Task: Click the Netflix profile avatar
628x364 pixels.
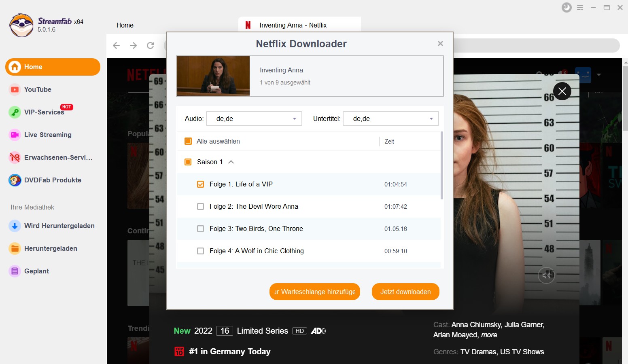Action: pos(583,75)
